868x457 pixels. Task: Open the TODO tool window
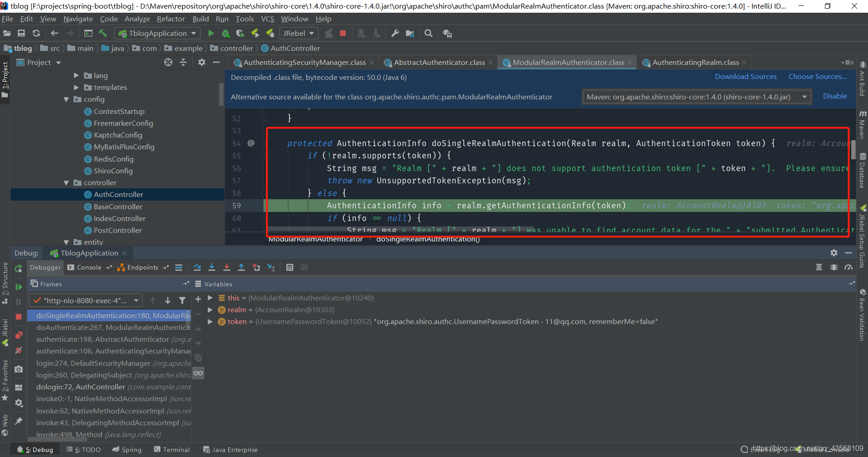coord(84,449)
